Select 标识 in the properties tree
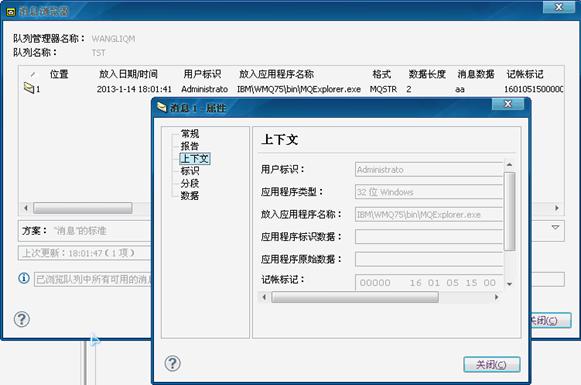581x385 pixels. click(189, 171)
